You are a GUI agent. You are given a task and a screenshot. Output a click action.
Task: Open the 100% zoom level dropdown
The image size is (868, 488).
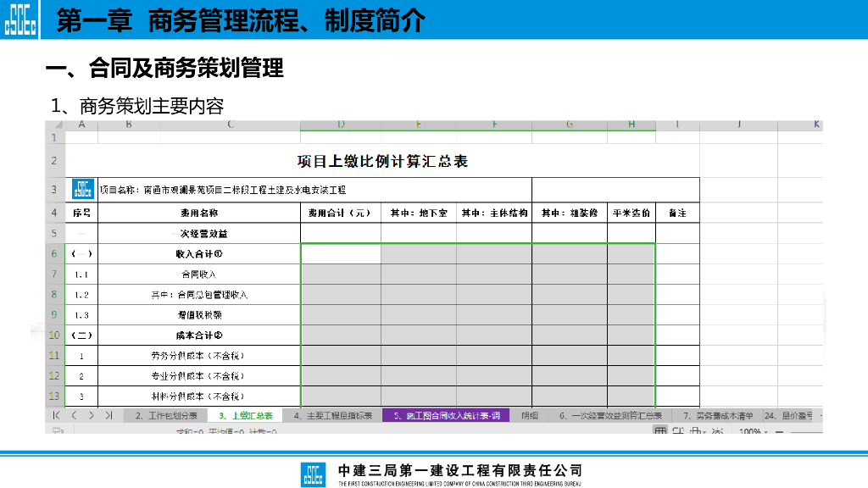754,431
